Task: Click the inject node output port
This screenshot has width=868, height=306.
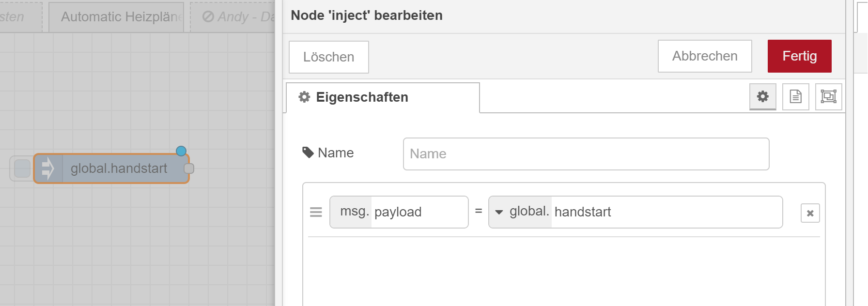Action: click(x=189, y=168)
